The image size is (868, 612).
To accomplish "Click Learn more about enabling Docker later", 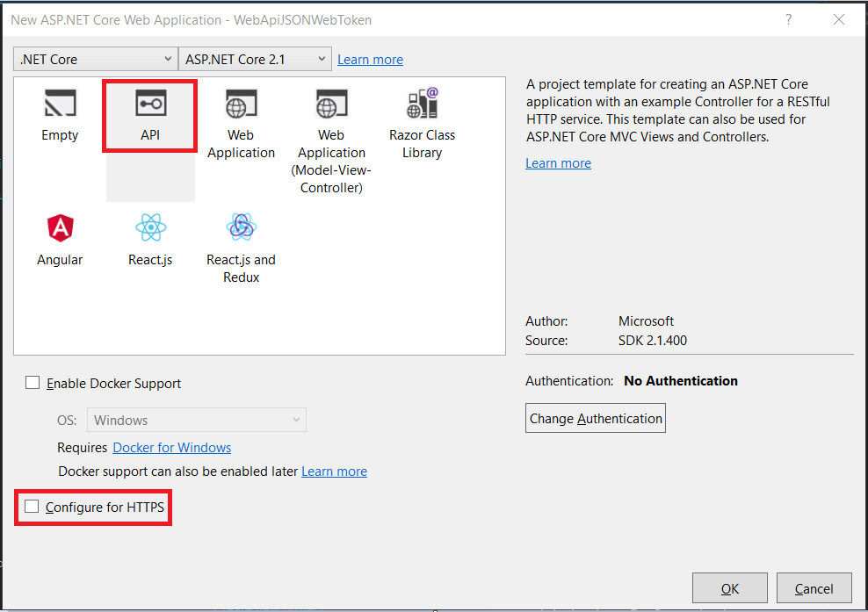I will pos(334,472).
